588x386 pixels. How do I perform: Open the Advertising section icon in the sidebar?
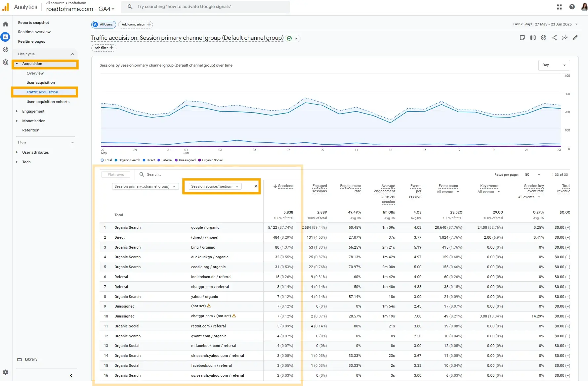[5, 62]
